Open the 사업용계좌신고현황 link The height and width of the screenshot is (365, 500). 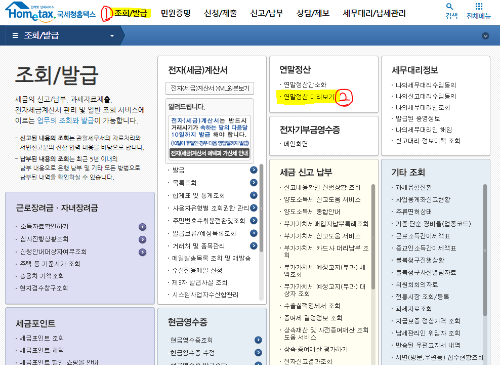click(x=423, y=200)
